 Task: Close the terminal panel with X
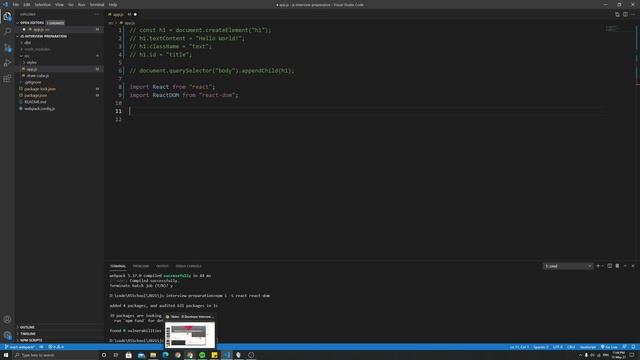tap(633, 266)
